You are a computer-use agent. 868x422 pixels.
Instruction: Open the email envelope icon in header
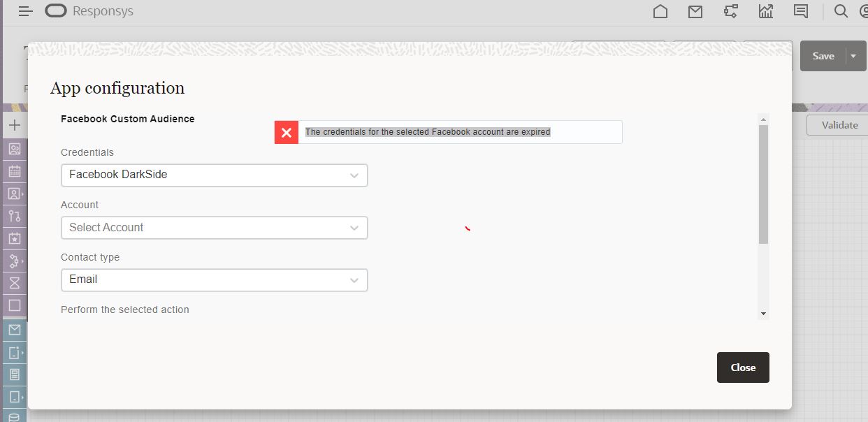coord(695,11)
